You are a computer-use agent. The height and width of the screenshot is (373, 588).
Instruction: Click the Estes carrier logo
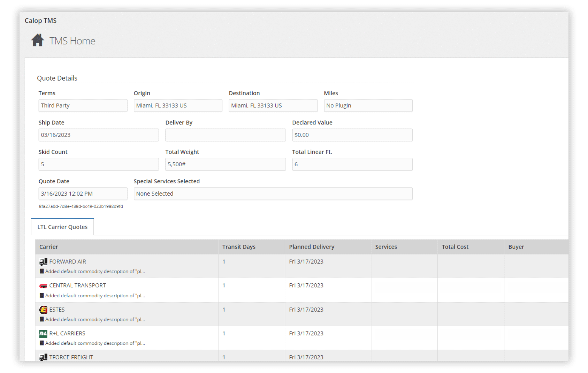point(43,310)
